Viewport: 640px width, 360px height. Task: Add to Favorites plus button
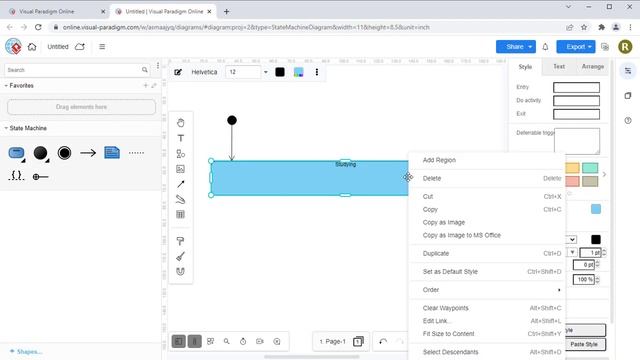145,85
